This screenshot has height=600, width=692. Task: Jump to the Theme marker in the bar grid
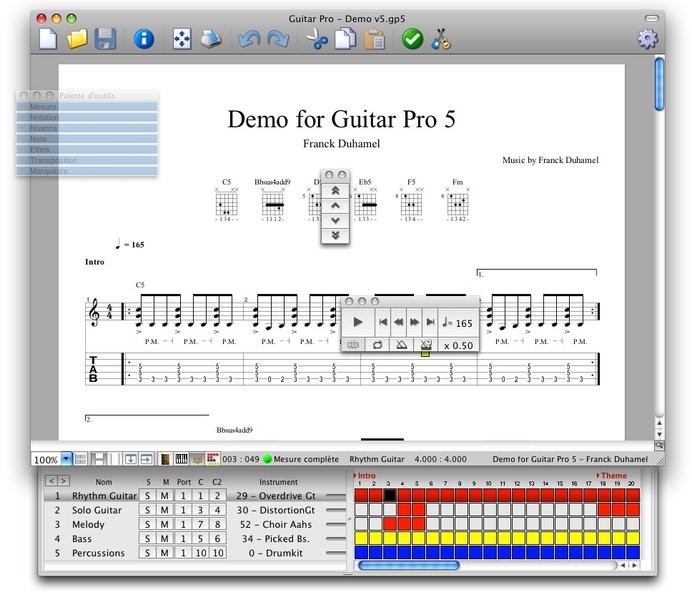612,476
